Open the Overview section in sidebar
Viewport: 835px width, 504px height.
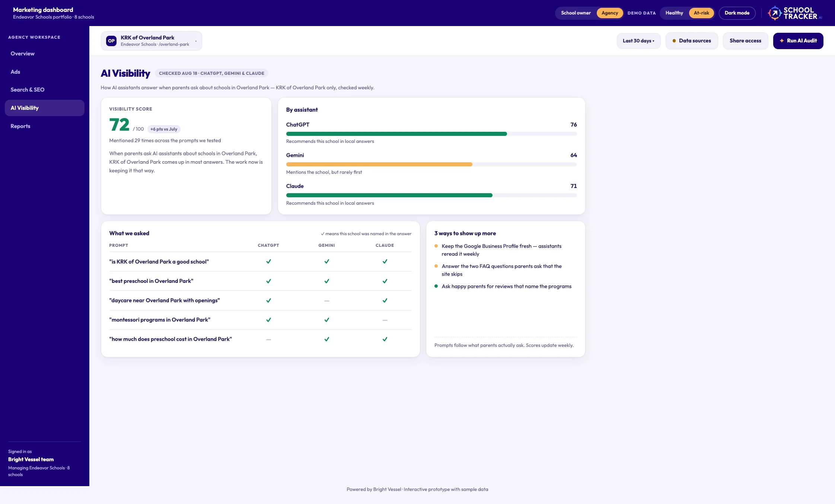coord(45,54)
